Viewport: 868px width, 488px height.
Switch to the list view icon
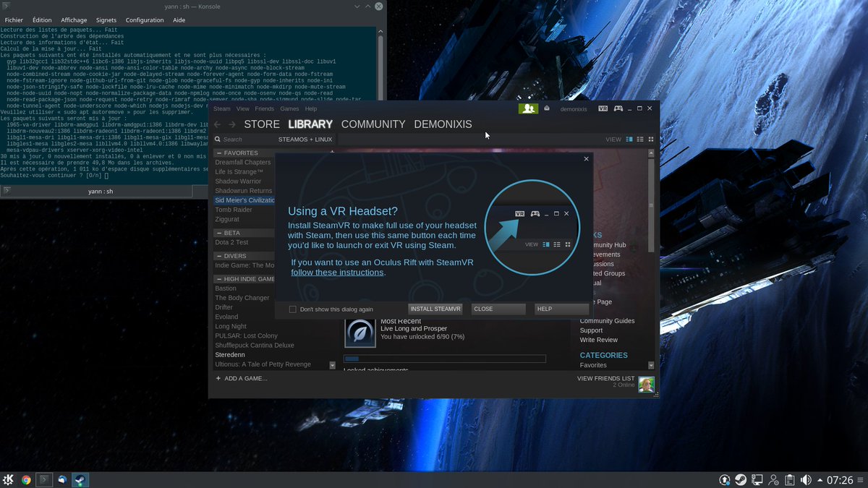pyautogui.click(x=640, y=139)
